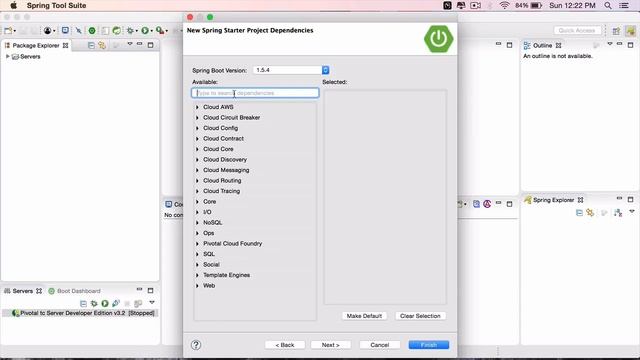Maximize the Outline view
This screenshot has width=640, height=360.
631,45
